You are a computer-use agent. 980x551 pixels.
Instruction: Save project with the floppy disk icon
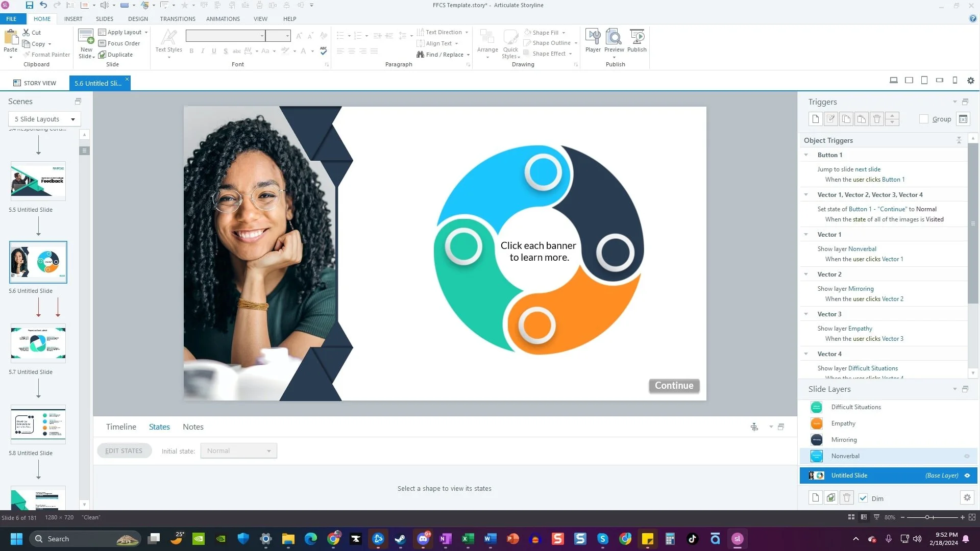point(29,5)
